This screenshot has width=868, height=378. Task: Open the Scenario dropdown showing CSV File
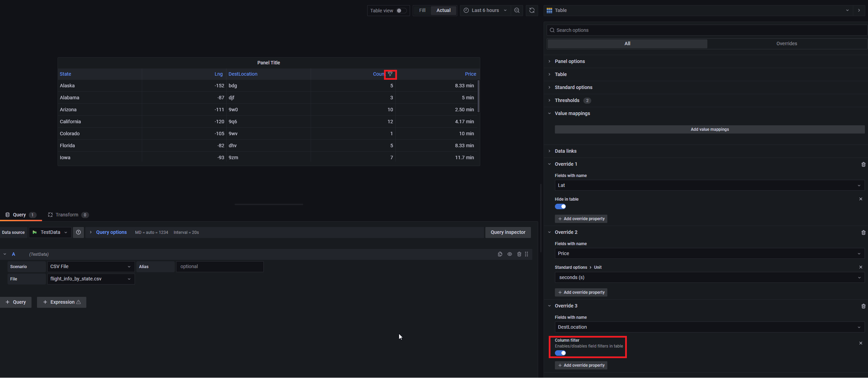coord(90,266)
